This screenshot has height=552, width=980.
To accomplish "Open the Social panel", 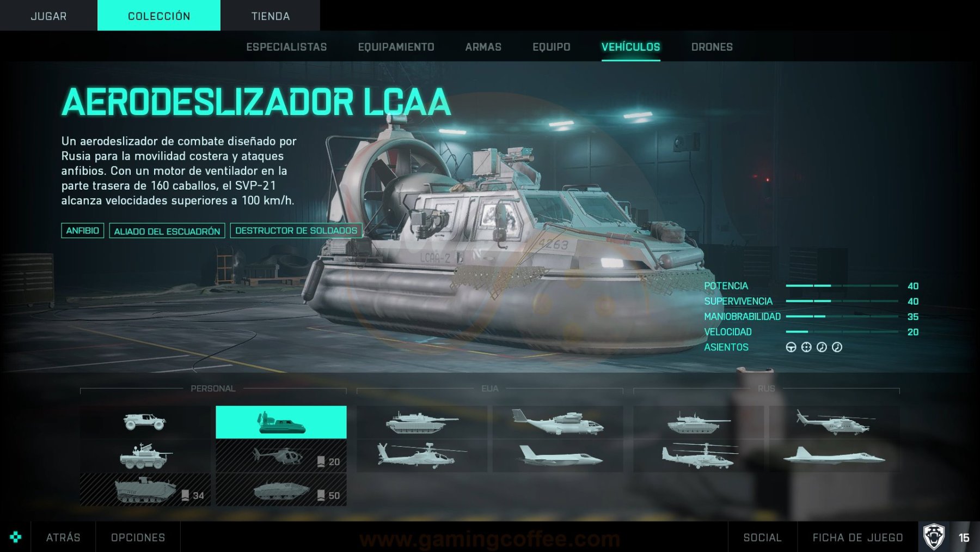I will [763, 537].
